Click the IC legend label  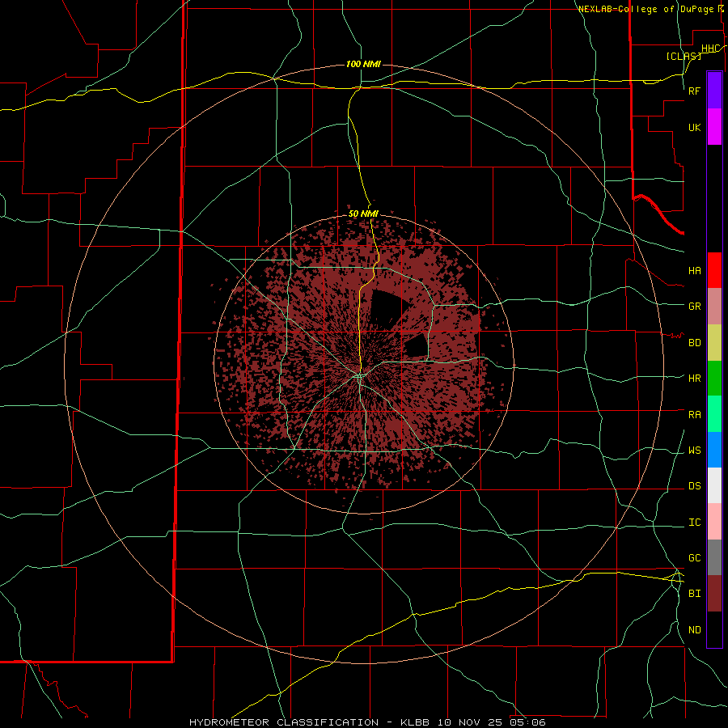695,523
